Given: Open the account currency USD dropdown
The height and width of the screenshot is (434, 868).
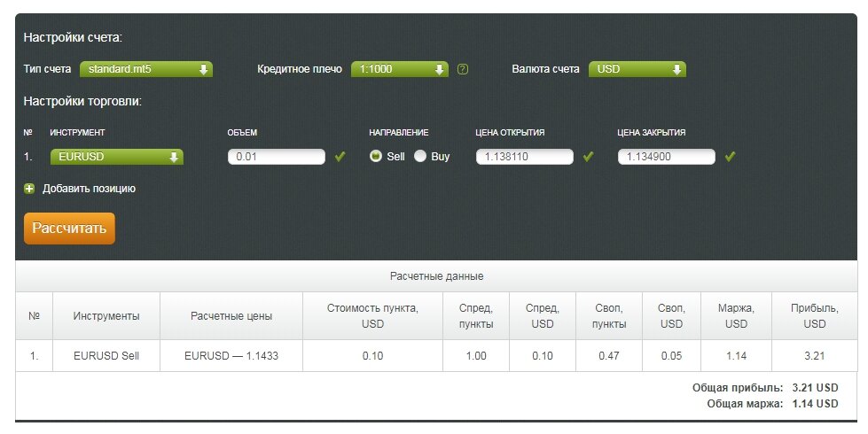Looking at the screenshot, I should pos(637,69).
